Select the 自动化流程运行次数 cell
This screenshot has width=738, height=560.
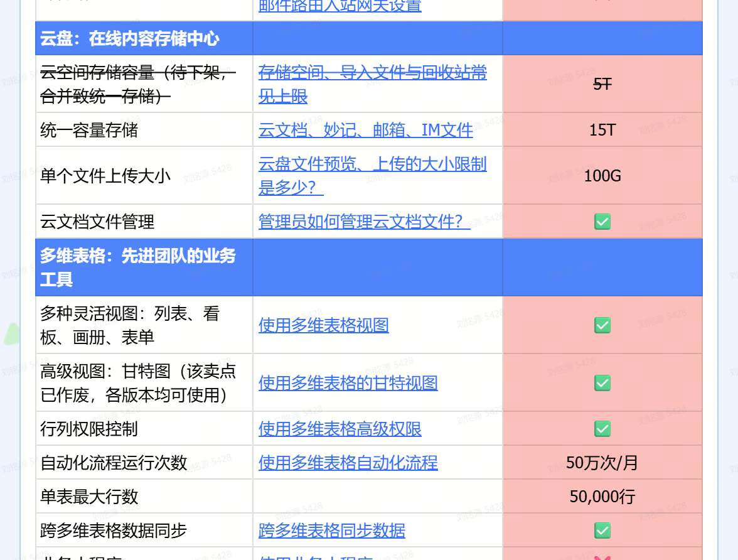tap(144, 463)
